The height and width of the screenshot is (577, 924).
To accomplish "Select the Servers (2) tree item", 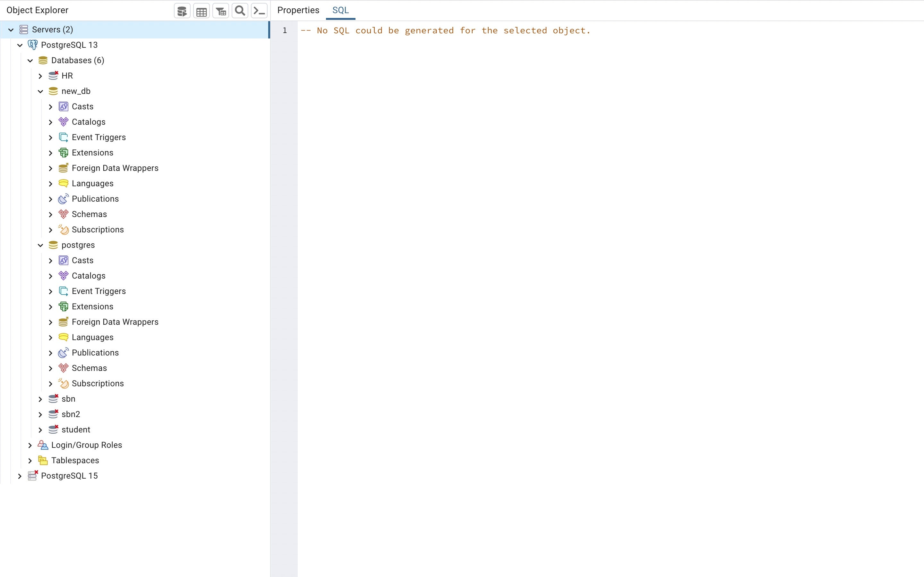I will click(x=52, y=30).
